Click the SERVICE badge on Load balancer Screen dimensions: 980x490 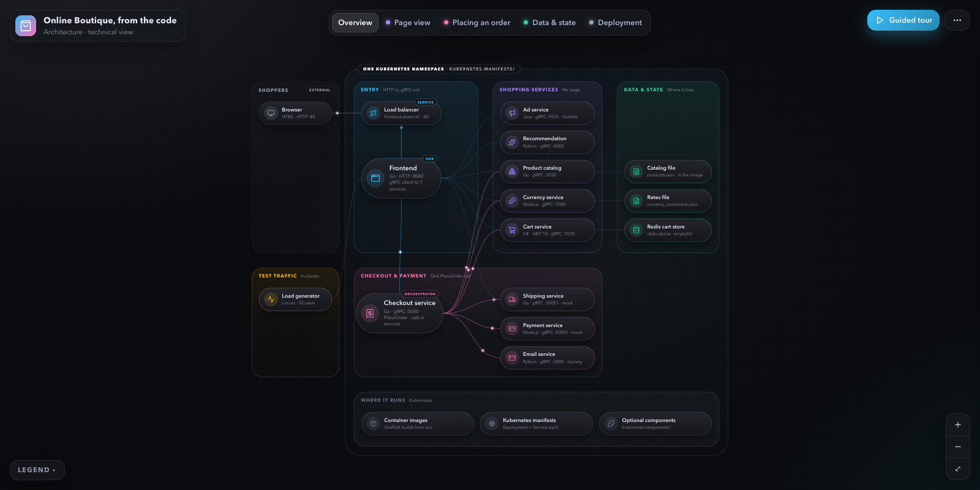coord(426,102)
